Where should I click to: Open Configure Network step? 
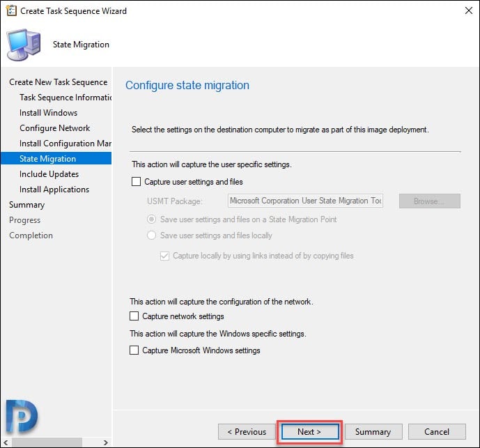click(55, 128)
